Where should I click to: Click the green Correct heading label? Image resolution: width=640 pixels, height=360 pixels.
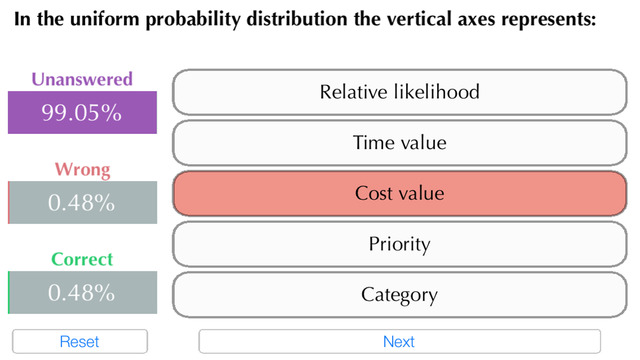click(x=82, y=259)
